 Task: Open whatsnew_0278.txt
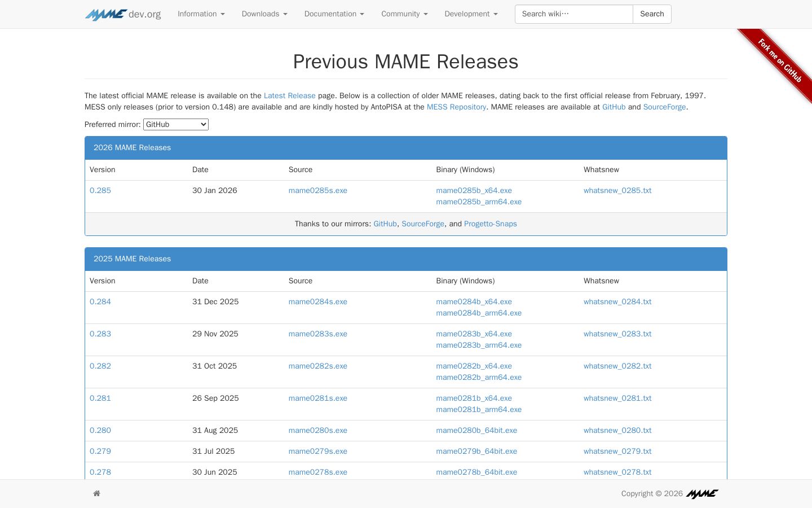tap(617, 472)
